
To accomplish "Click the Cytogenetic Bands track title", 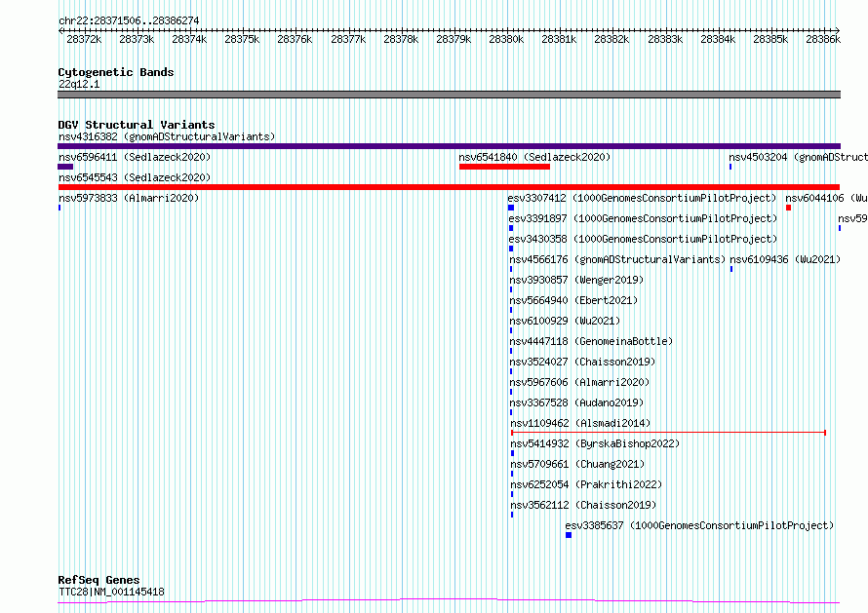I will pyautogui.click(x=116, y=72).
